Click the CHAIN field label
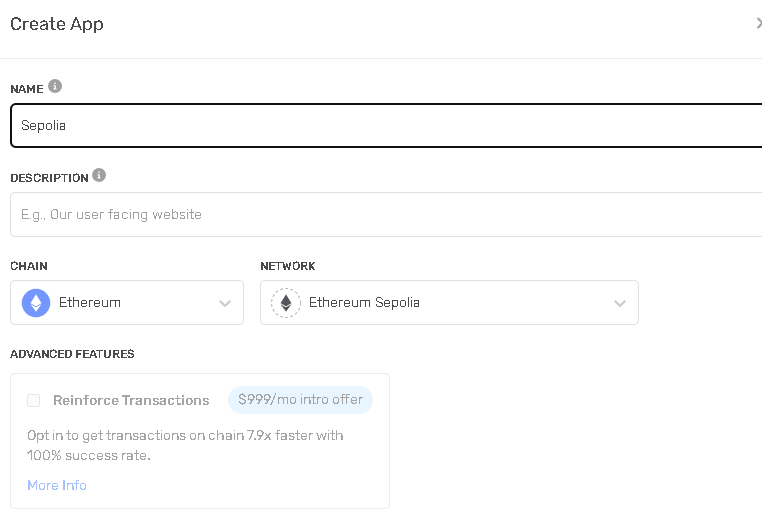Image resolution: width=762 pixels, height=525 pixels. [x=29, y=266]
